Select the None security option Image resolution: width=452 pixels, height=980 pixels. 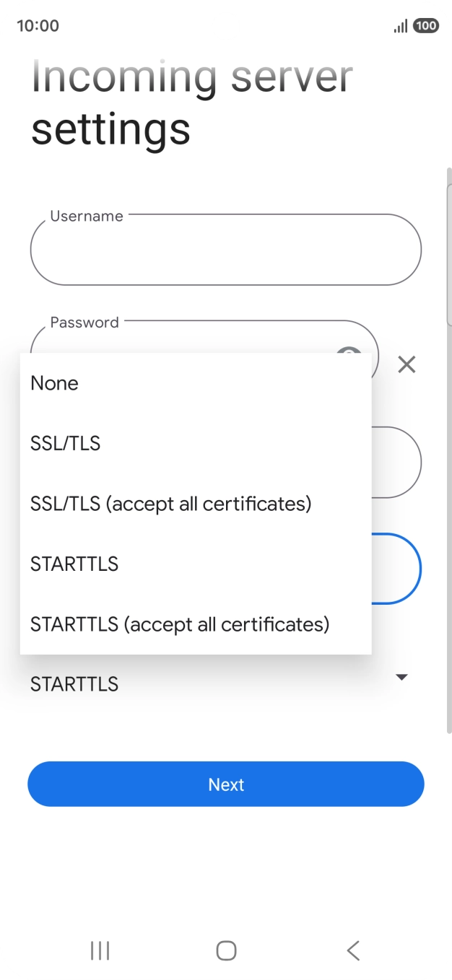click(54, 383)
